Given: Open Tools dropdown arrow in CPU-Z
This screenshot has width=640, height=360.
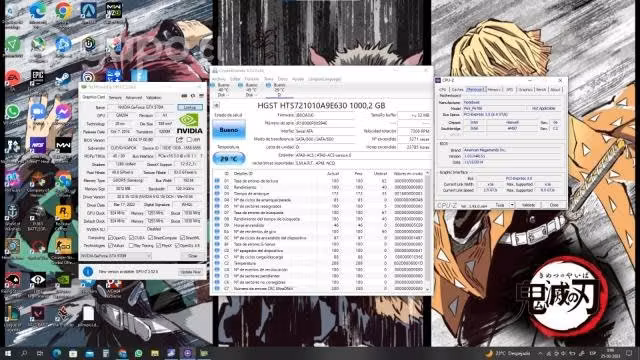Looking at the screenshot, I should tap(512, 205).
